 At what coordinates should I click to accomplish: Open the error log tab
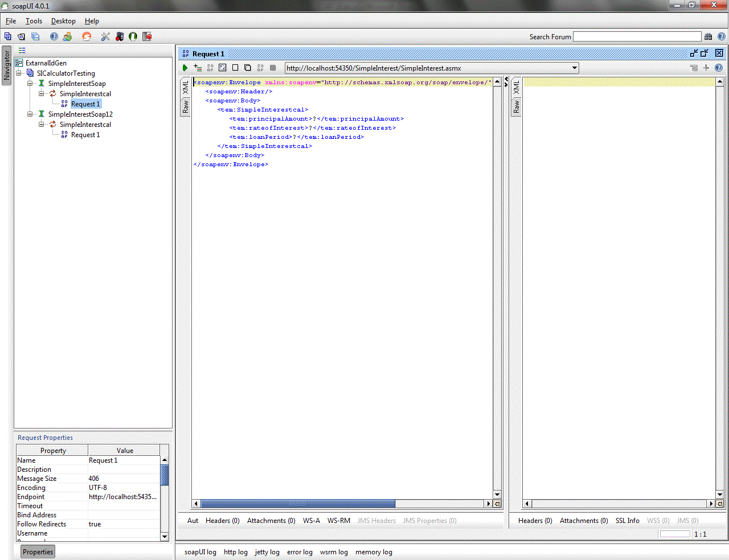300,552
